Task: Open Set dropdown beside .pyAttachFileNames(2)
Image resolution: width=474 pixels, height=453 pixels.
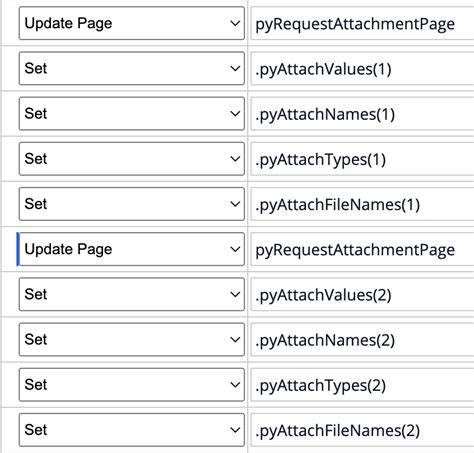Action: [x=132, y=430]
